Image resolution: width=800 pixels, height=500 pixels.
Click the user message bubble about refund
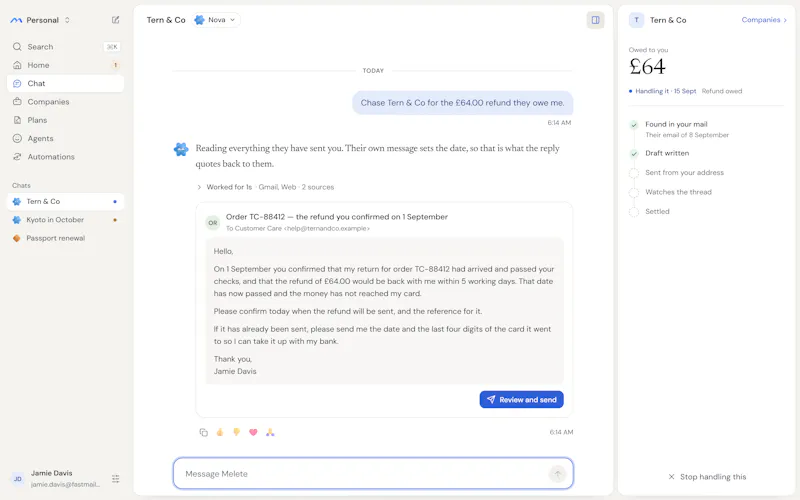point(462,103)
